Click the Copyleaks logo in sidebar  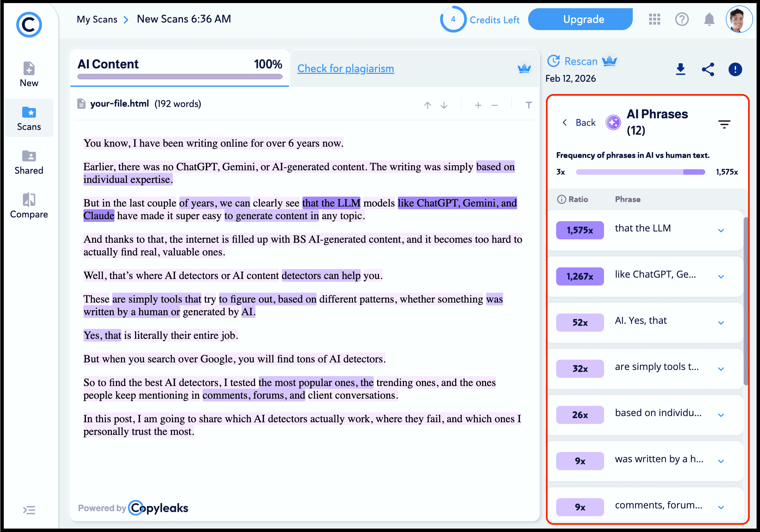pos(29,25)
